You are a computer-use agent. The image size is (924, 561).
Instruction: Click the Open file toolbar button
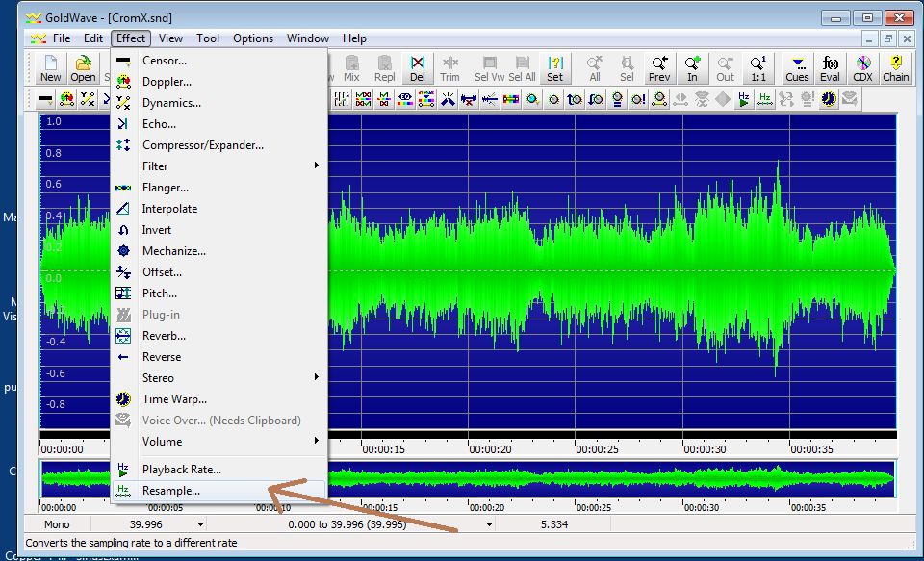pyautogui.click(x=83, y=68)
